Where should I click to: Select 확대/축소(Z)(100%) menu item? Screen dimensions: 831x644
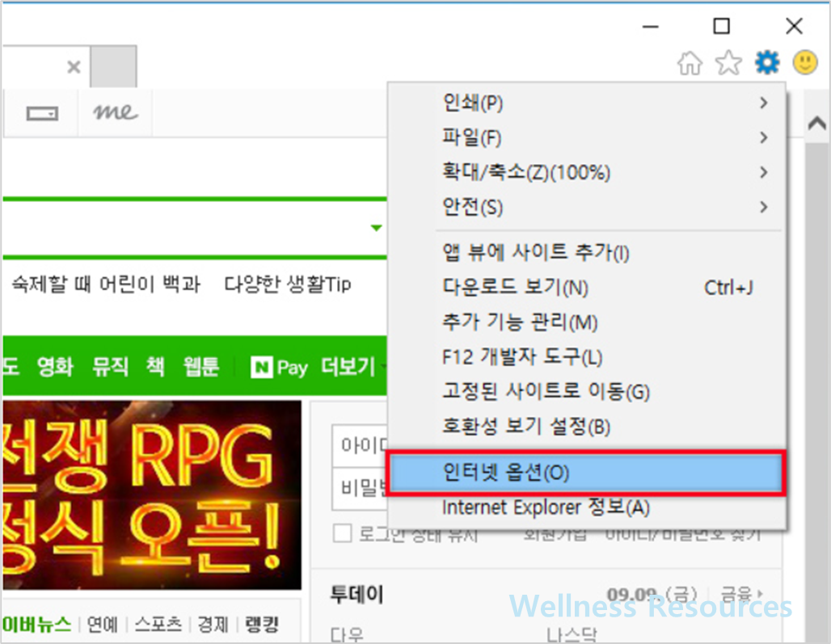(x=586, y=172)
